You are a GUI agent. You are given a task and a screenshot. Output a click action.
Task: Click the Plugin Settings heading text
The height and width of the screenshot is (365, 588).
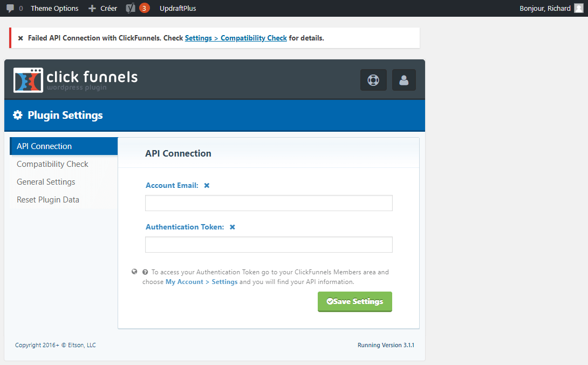coord(65,115)
